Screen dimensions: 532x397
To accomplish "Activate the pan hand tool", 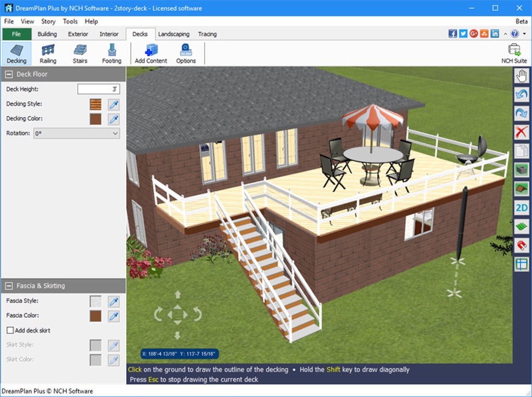I will coord(521,75).
